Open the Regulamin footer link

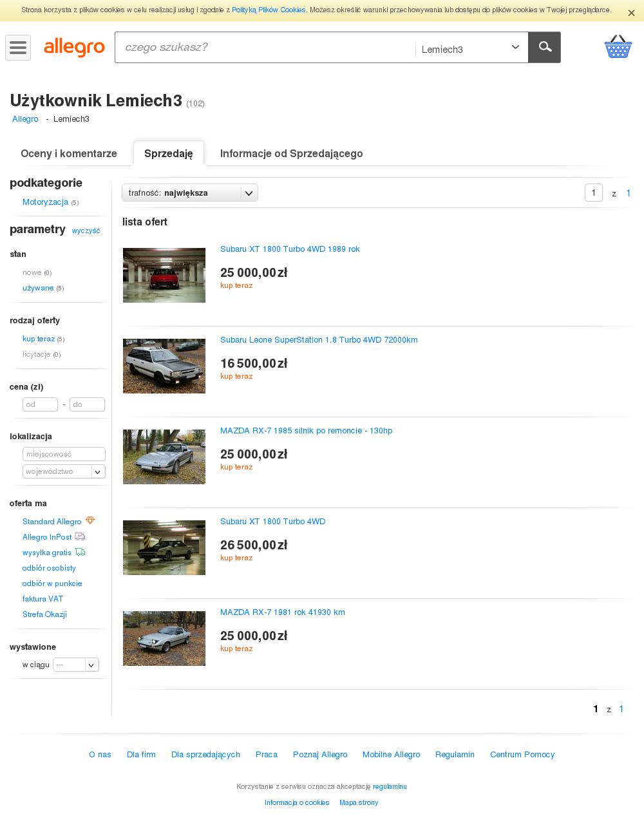(455, 755)
